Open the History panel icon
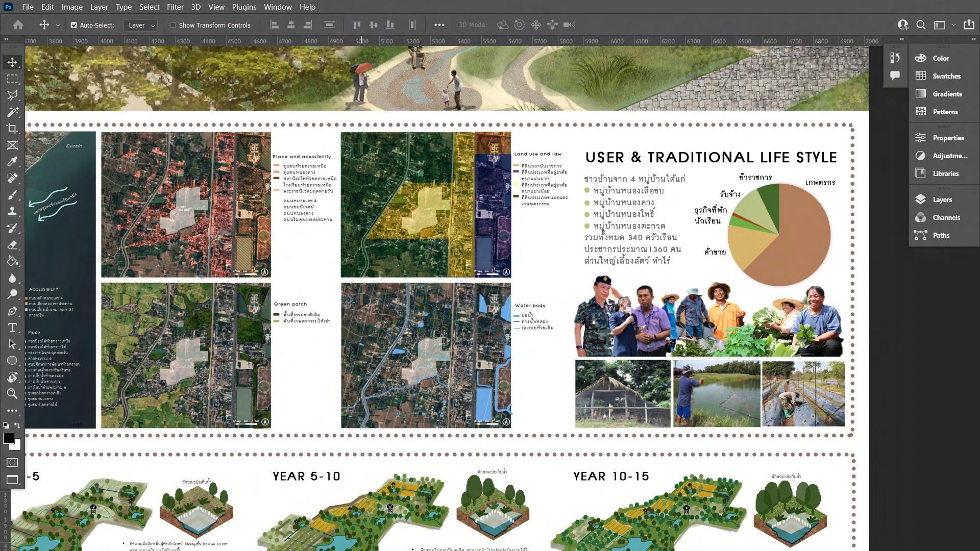This screenshot has width=980, height=551. click(x=894, y=58)
